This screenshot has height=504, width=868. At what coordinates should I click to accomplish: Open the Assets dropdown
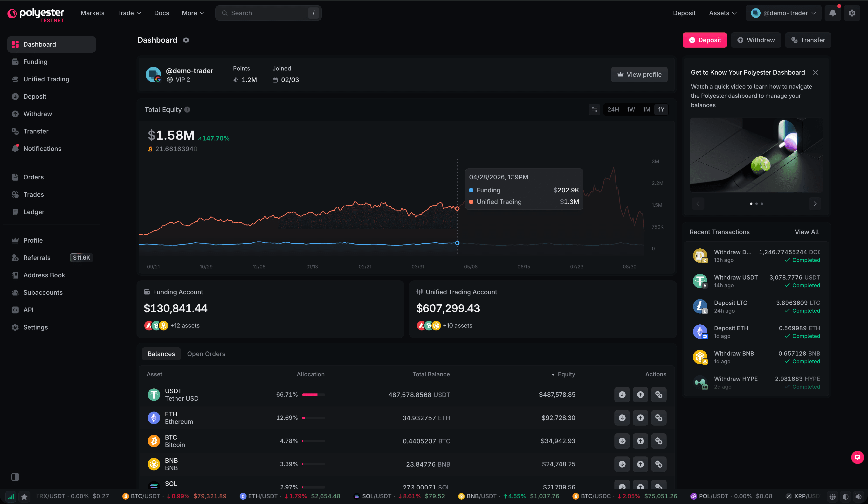pos(723,13)
